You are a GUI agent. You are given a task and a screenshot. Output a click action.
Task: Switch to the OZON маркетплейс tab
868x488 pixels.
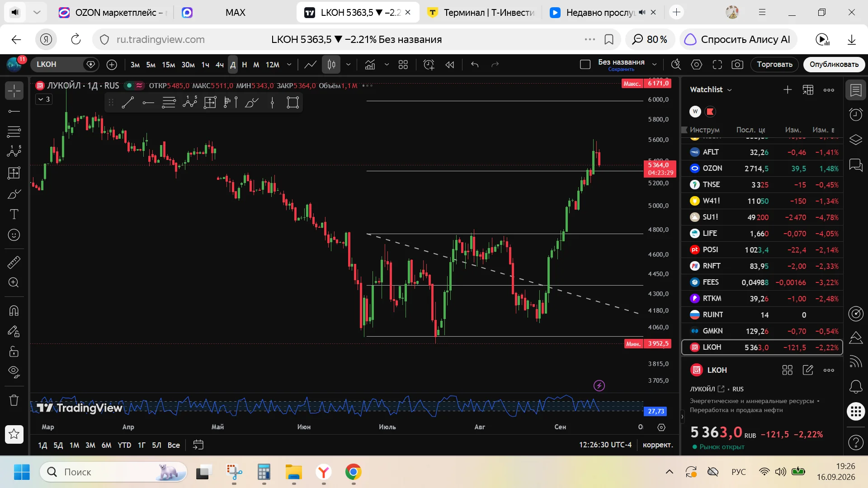[113, 13]
